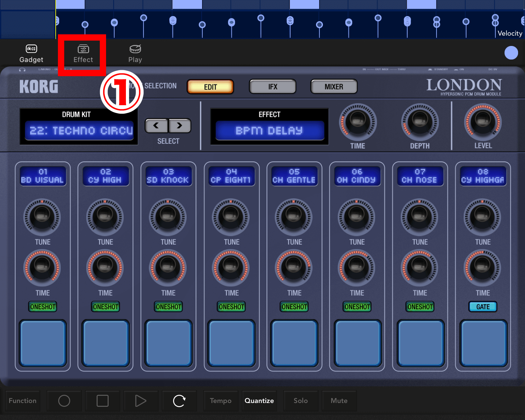
Task: Select previous drum kit with left arrow
Action: pos(156,126)
